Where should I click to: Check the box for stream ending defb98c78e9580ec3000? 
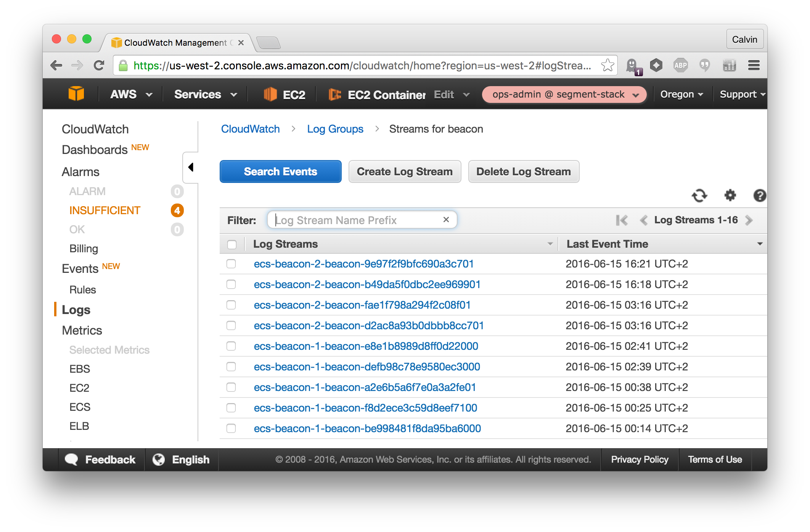(231, 367)
